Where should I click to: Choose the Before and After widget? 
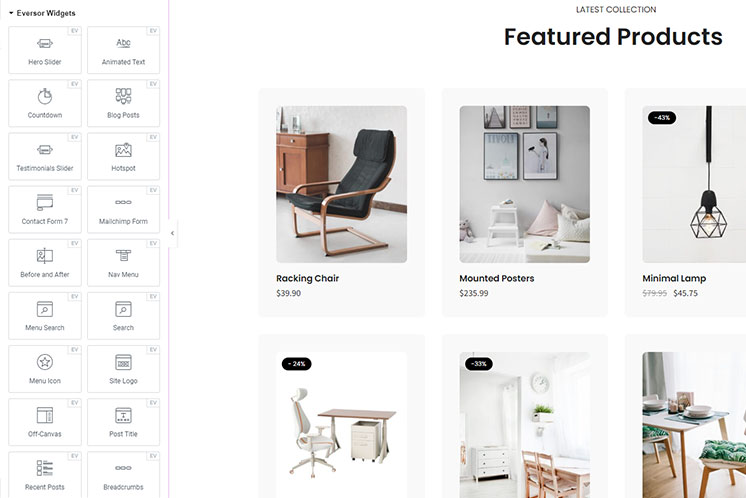coord(45,263)
